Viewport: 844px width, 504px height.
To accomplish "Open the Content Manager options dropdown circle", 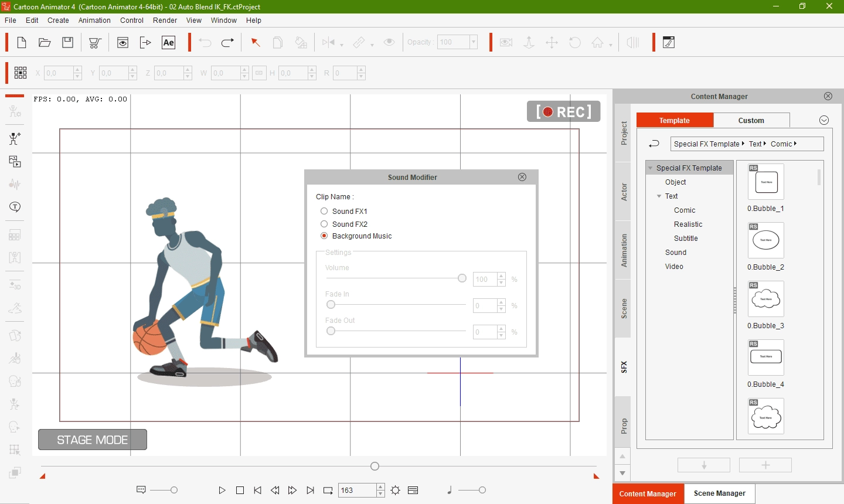I will 824,120.
